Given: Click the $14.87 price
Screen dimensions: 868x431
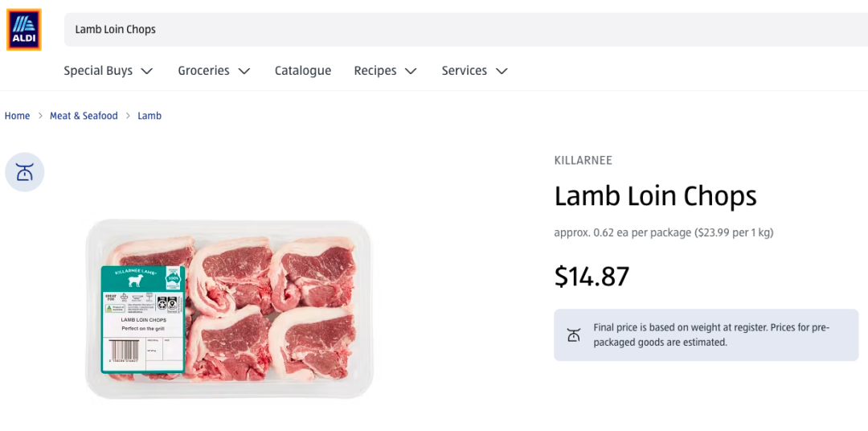Looking at the screenshot, I should [x=592, y=277].
